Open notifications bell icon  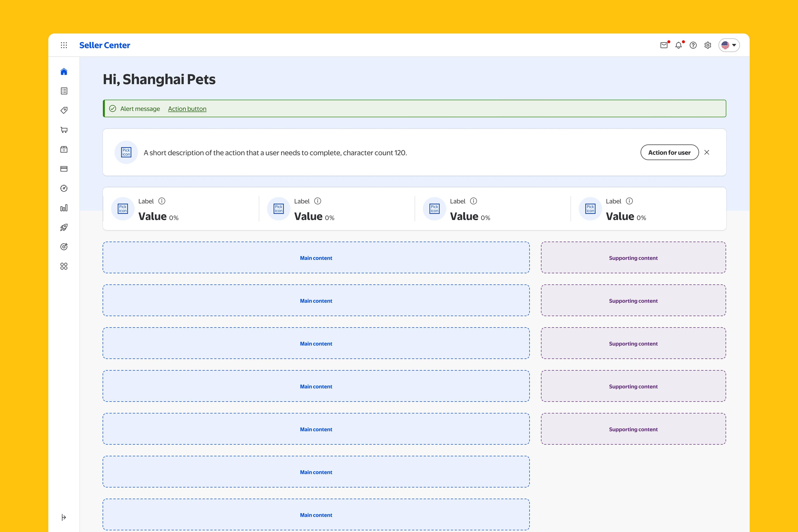(x=678, y=45)
